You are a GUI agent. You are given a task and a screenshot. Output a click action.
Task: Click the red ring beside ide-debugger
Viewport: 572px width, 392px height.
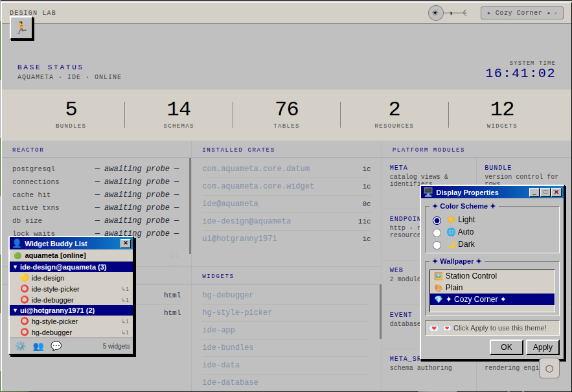coord(25,300)
